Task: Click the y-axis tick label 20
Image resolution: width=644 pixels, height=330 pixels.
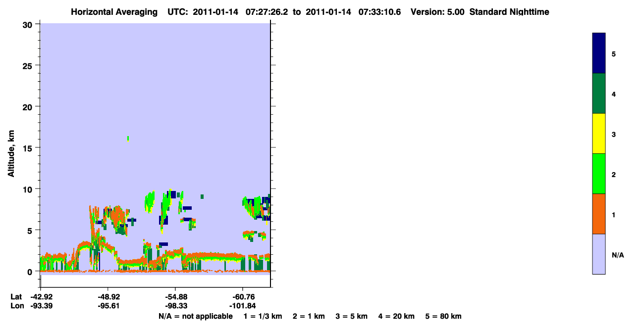Action: 29,107
